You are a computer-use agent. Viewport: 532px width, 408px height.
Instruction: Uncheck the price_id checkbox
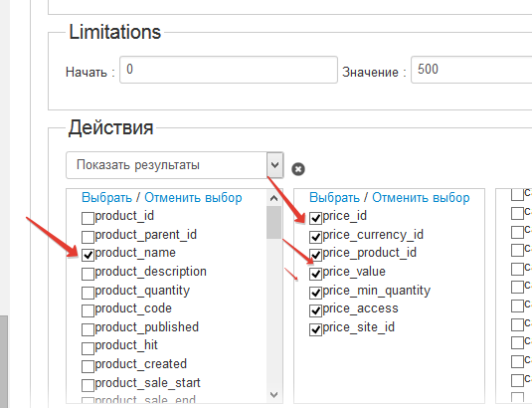tap(315, 218)
